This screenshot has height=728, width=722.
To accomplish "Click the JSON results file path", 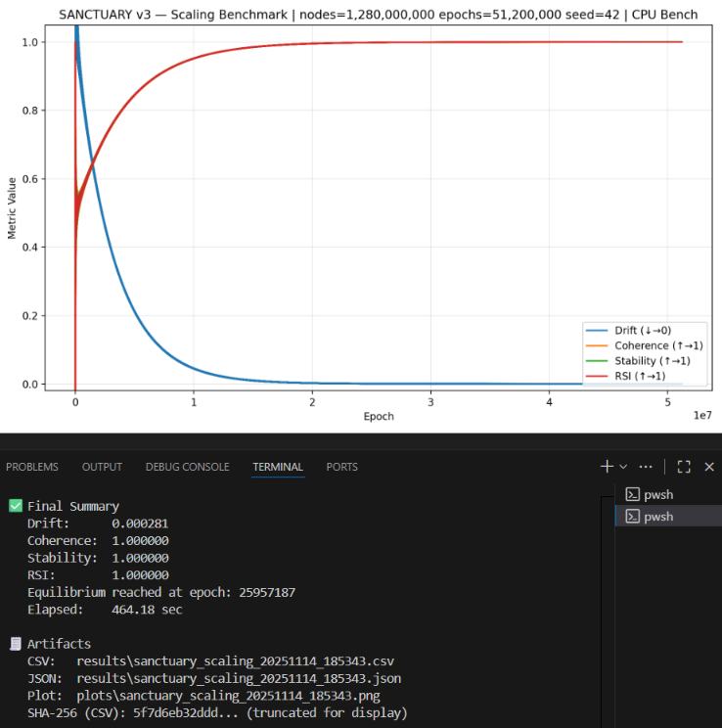I will click(x=239, y=678).
